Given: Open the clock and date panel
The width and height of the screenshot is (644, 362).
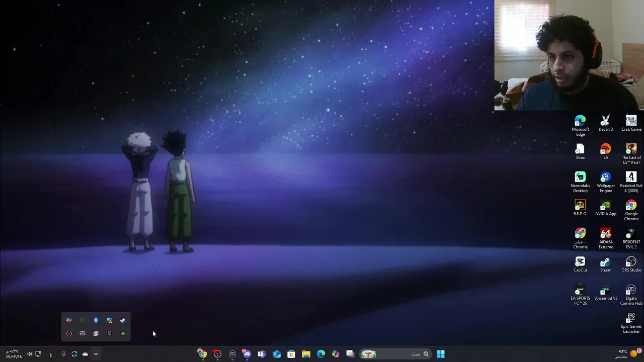Looking at the screenshot, I should pos(14,354).
